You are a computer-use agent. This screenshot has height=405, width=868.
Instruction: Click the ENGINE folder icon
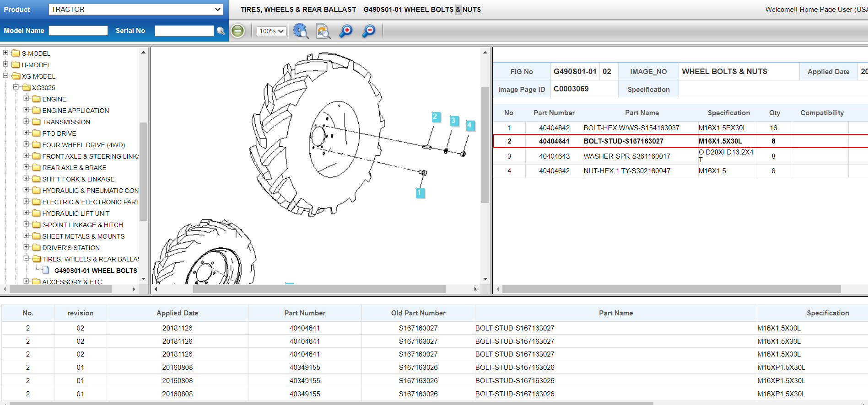[x=37, y=99]
